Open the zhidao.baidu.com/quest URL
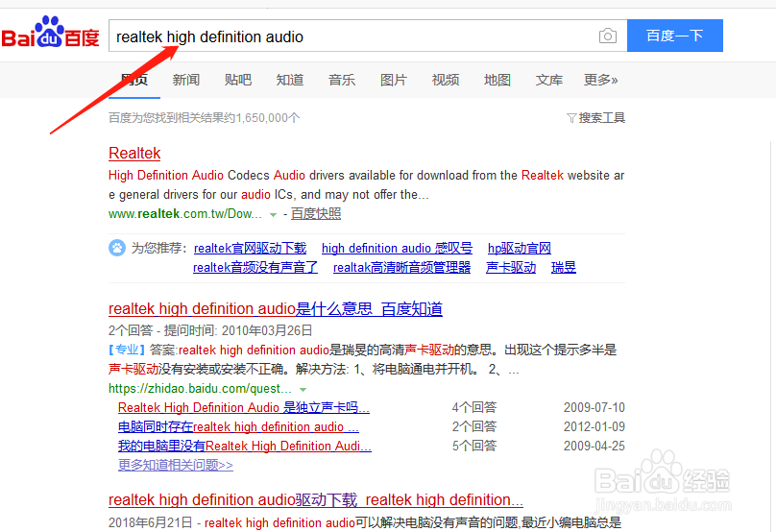This screenshot has height=532, width=776. 200,389
